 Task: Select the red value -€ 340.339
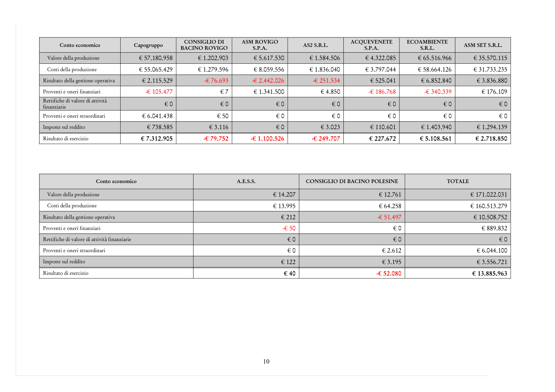coord(438,92)
